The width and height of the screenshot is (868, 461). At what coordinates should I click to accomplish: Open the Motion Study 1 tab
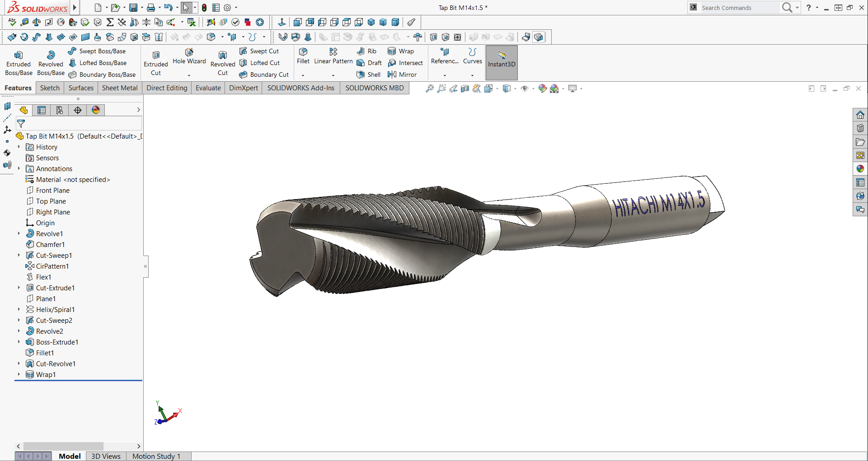(156, 456)
